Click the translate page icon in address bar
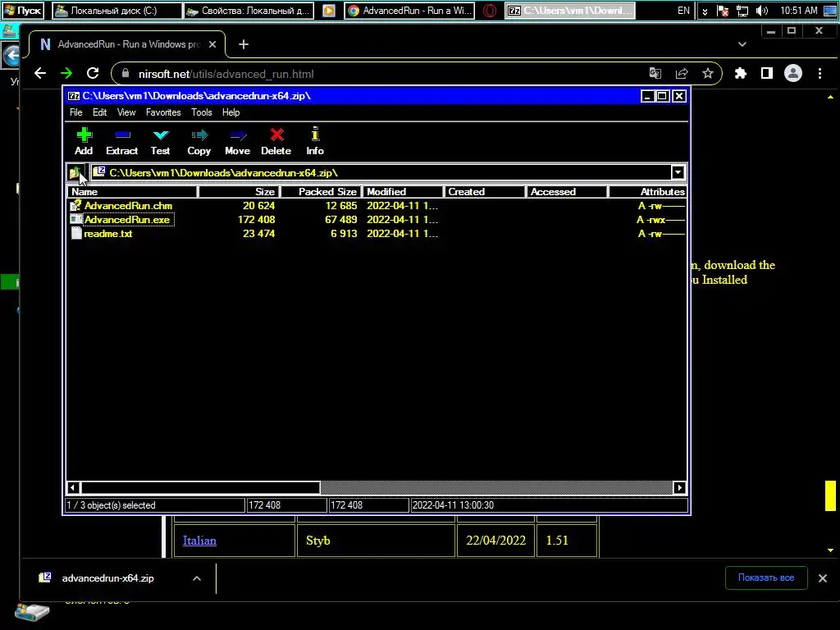The width and height of the screenshot is (840, 630). pos(655,73)
